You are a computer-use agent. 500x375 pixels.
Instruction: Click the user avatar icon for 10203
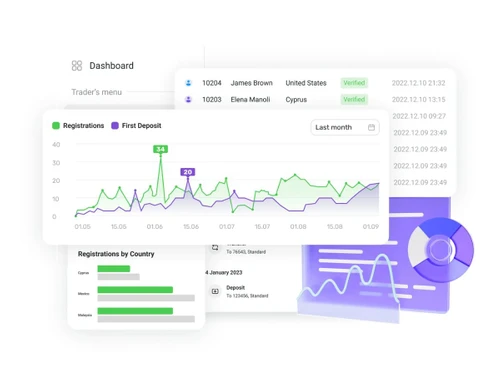[188, 99]
